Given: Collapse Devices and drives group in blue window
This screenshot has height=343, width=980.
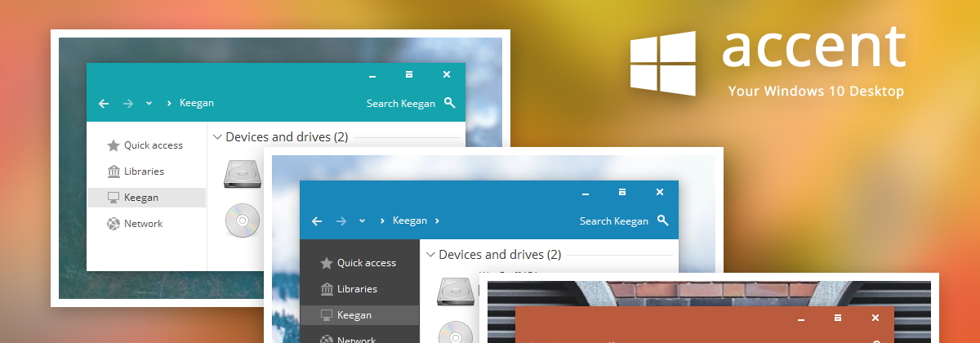Looking at the screenshot, I should pos(430,255).
